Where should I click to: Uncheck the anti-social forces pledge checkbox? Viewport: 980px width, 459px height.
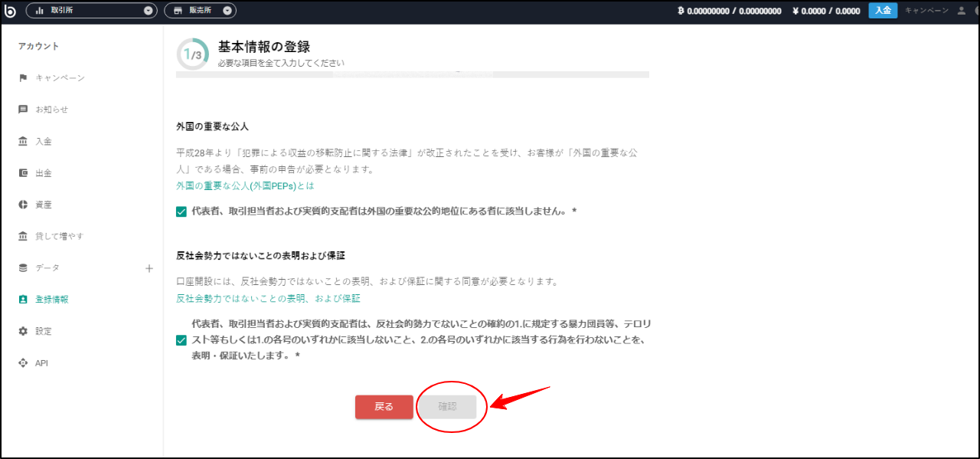tap(182, 340)
